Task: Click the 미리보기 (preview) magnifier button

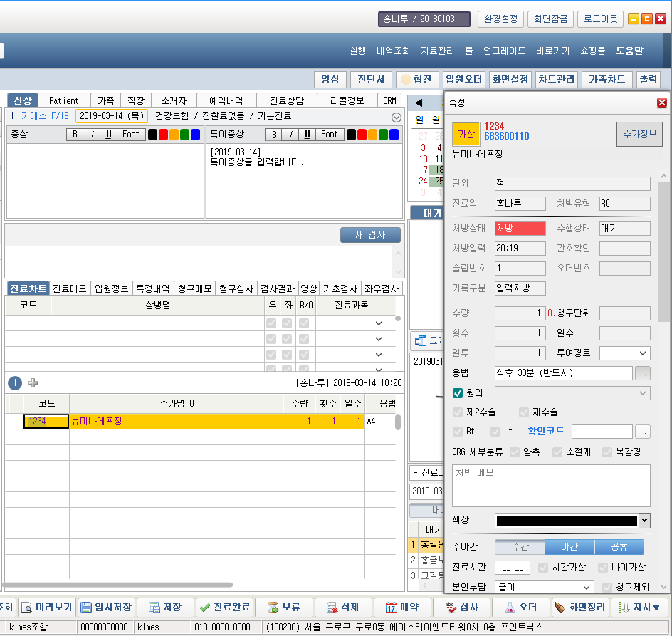Action: [46, 608]
